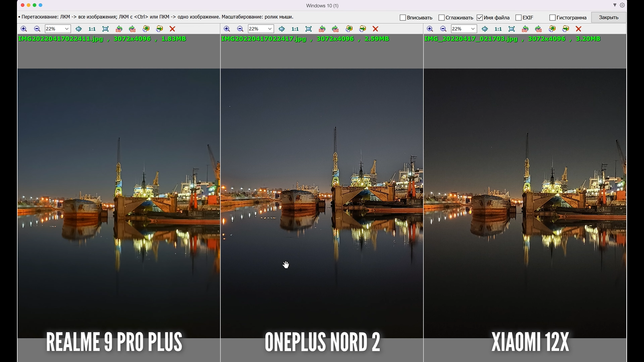Uncheck the Имя файла checkbox

(x=479, y=18)
